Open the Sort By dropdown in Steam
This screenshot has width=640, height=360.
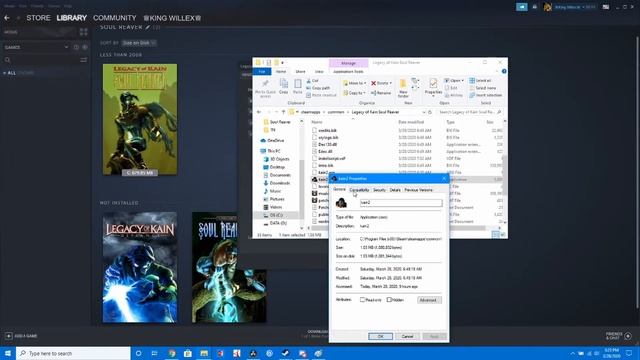[139, 43]
